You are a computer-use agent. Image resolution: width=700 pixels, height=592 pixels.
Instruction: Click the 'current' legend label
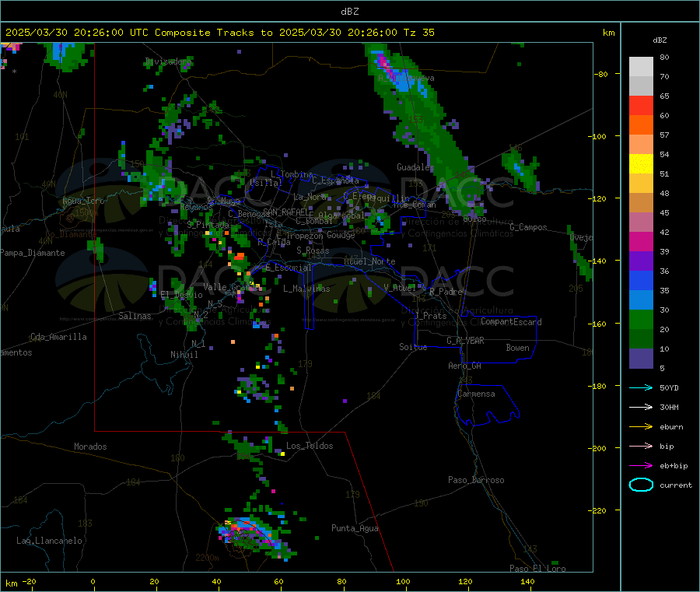click(x=676, y=485)
